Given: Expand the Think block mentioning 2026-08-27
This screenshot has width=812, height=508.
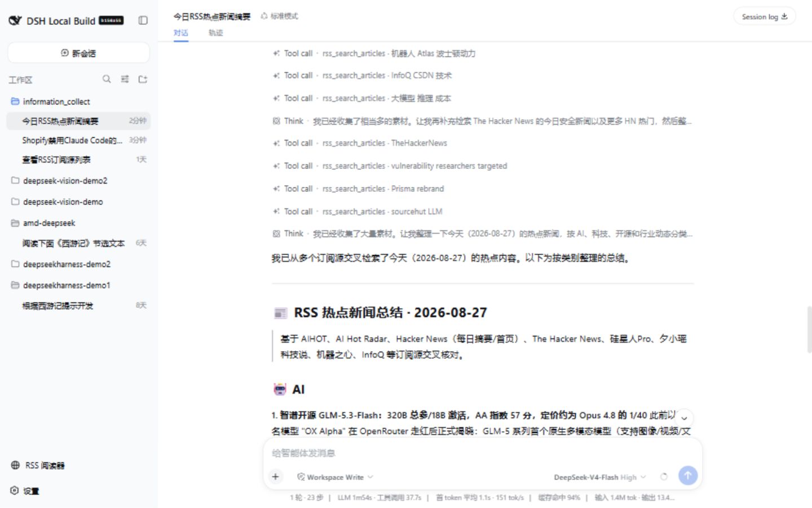Looking at the screenshot, I should (x=482, y=234).
